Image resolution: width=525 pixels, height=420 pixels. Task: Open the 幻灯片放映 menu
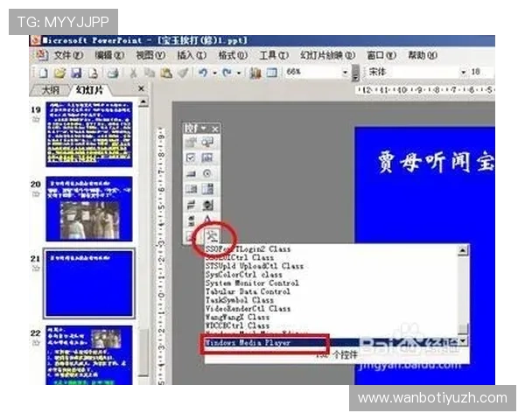coord(327,55)
